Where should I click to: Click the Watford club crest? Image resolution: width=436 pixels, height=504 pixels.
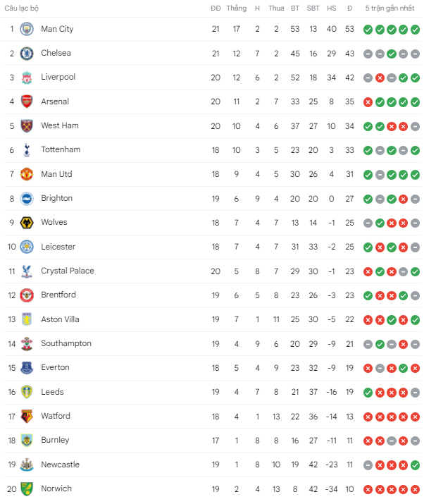[27, 417]
